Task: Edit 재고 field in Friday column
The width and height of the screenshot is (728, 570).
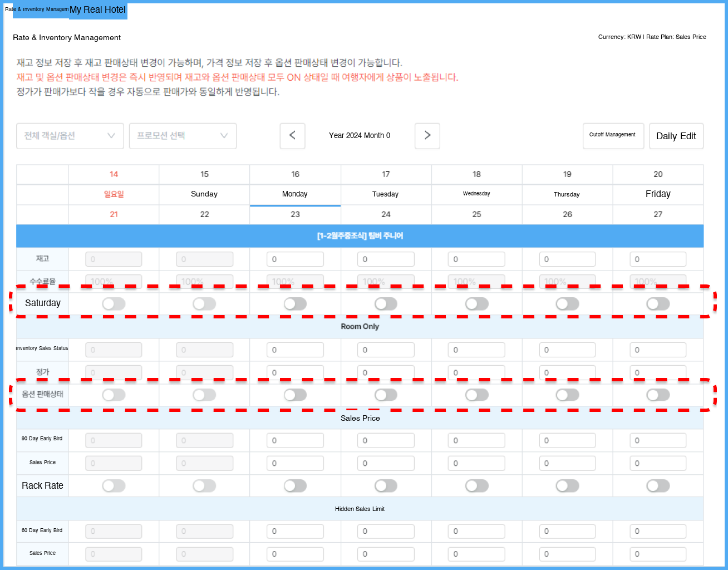Action: [658, 259]
